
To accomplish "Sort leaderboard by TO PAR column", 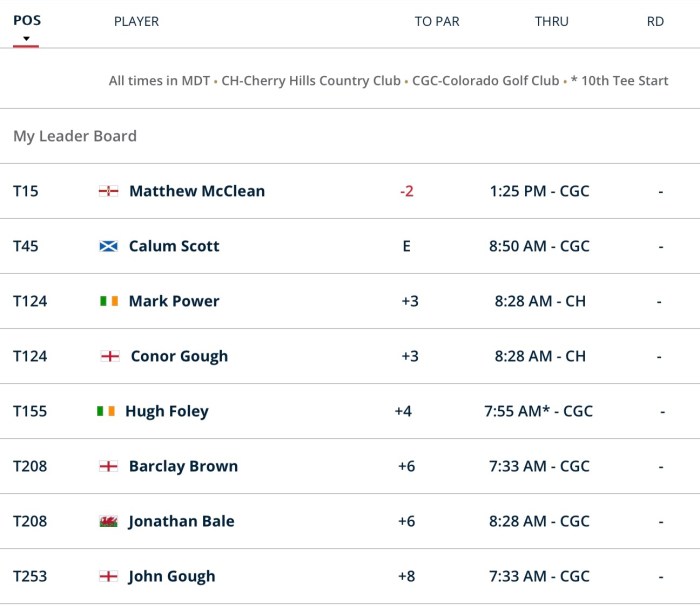I will point(437,21).
